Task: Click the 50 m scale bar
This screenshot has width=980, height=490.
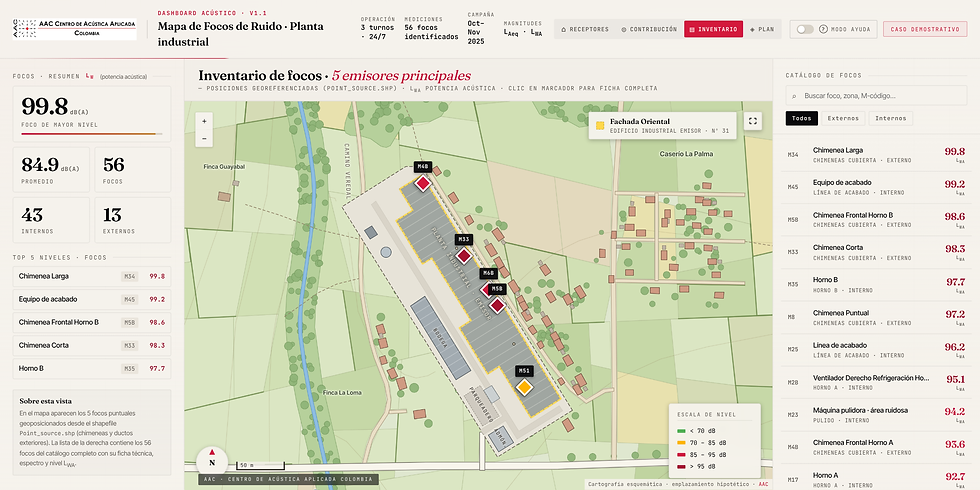Action: [x=261, y=466]
